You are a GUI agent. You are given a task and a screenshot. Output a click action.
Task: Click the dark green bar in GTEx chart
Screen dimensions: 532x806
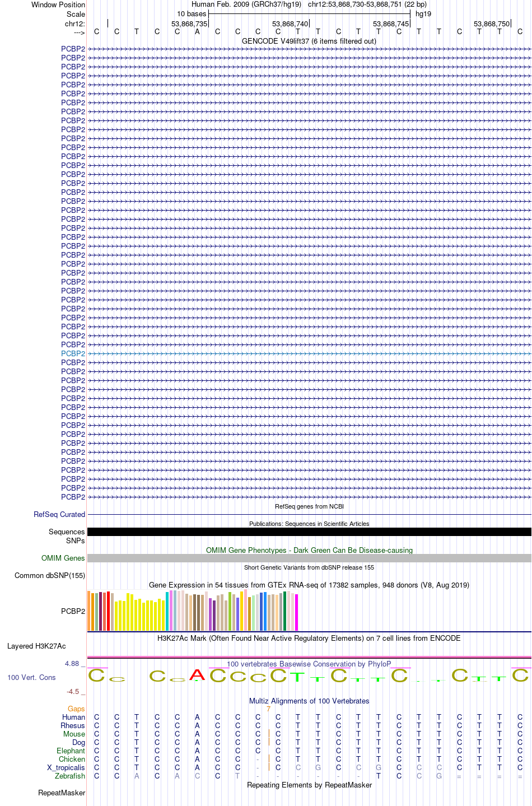point(285,612)
